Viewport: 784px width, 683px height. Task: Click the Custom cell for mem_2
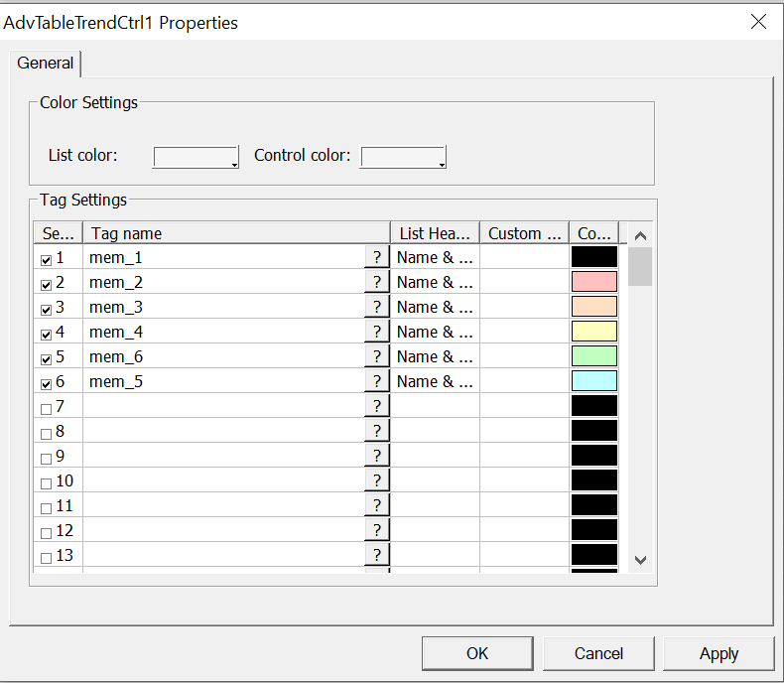pos(525,282)
